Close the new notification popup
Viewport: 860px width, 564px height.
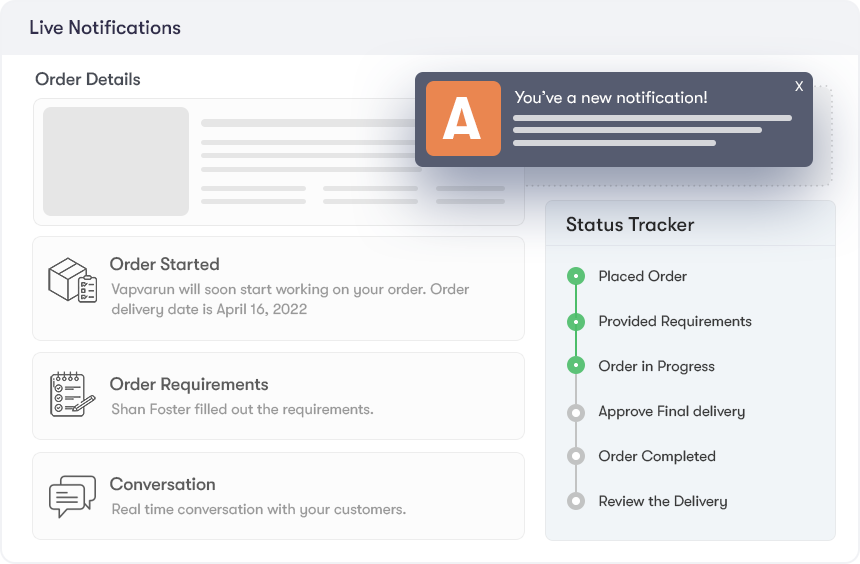tap(799, 86)
